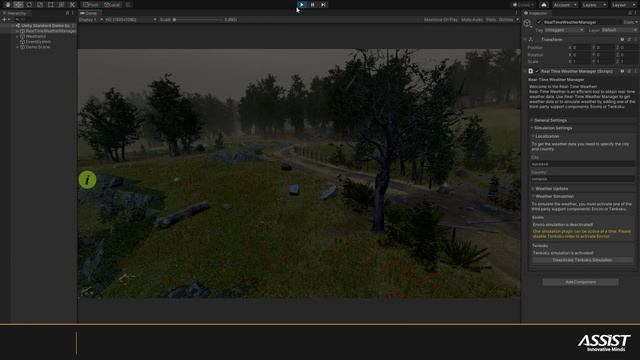Toggle the GameObject active checkbox in Inspector
Screen dimensions: 640x360
(x=539, y=22)
